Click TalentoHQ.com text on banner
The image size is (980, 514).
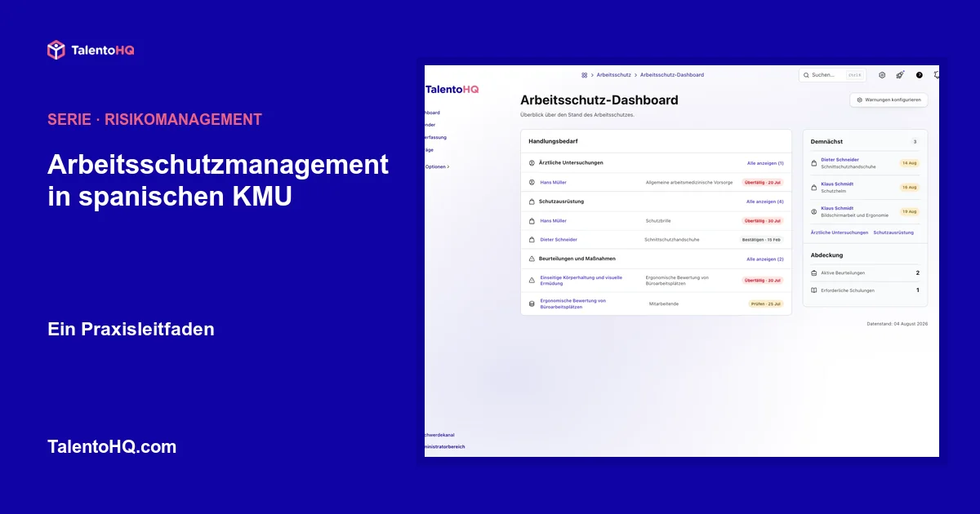click(112, 447)
